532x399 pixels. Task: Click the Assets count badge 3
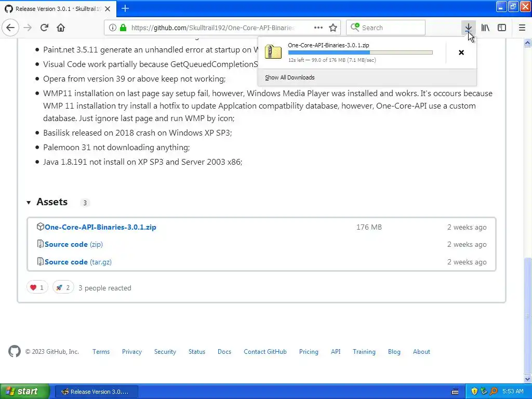coord(85,203)
